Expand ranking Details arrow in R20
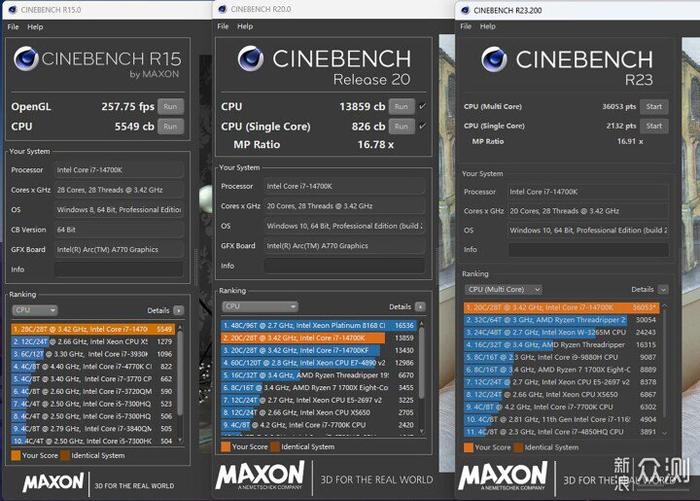The height and width of the screenshot is (501, 700). tap(420, 307)
